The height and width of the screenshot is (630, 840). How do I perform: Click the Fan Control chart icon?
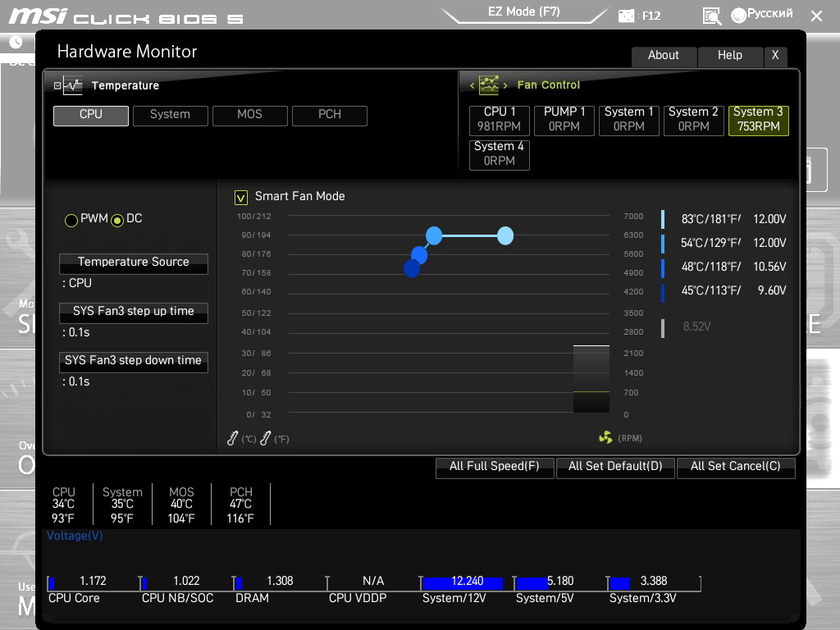(488, 84)
